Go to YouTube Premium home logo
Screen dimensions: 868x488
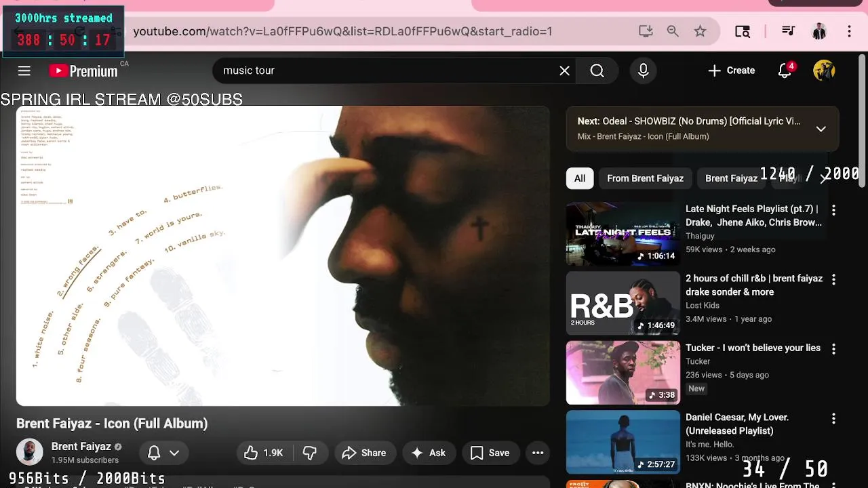tap(83, 70)
